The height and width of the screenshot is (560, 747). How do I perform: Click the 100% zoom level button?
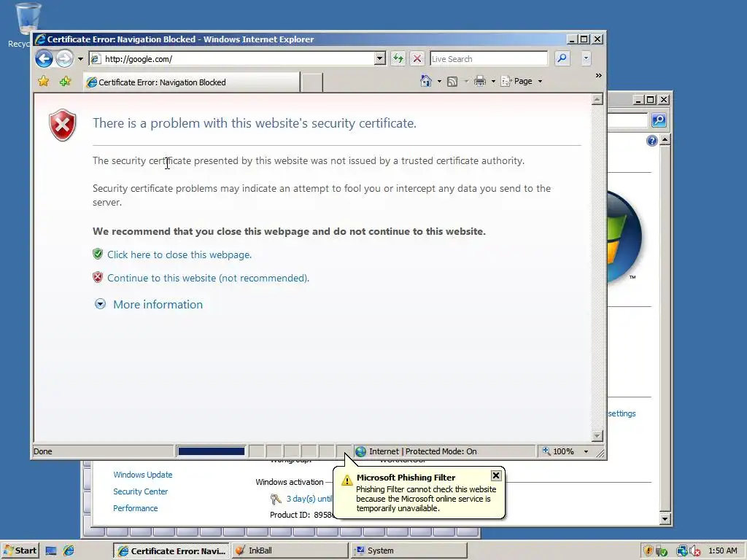(559, 451)
